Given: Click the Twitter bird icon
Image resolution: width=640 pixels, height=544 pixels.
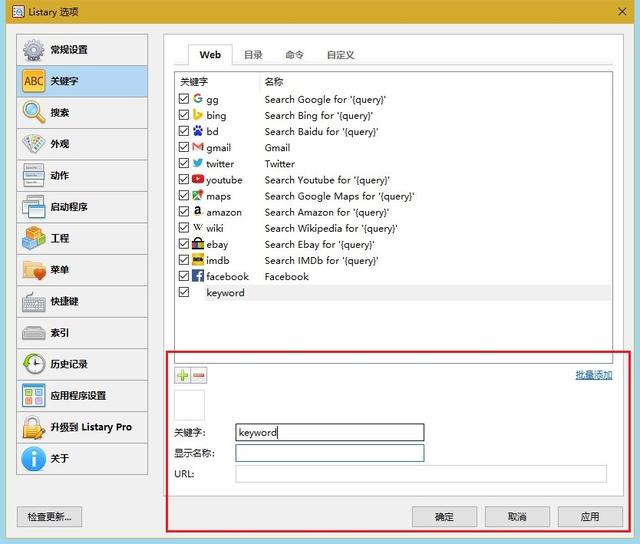Looking at the screenshot, I should 198,163.
